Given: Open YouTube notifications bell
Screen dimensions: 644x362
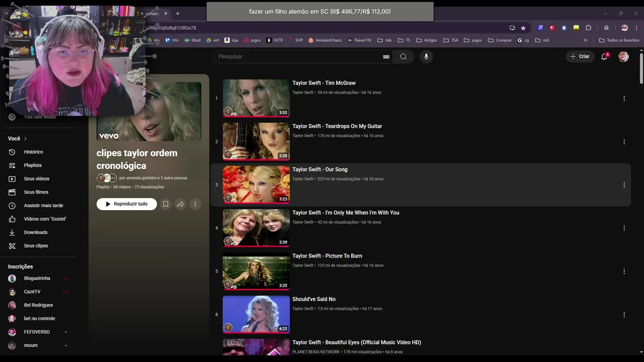Looking at the screenshot, I should (604, 57).
